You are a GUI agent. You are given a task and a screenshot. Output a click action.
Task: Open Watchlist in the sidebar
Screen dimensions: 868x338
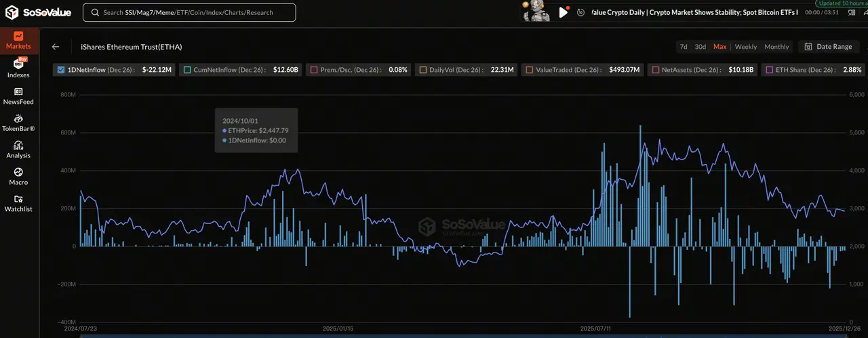click(18, 204)
